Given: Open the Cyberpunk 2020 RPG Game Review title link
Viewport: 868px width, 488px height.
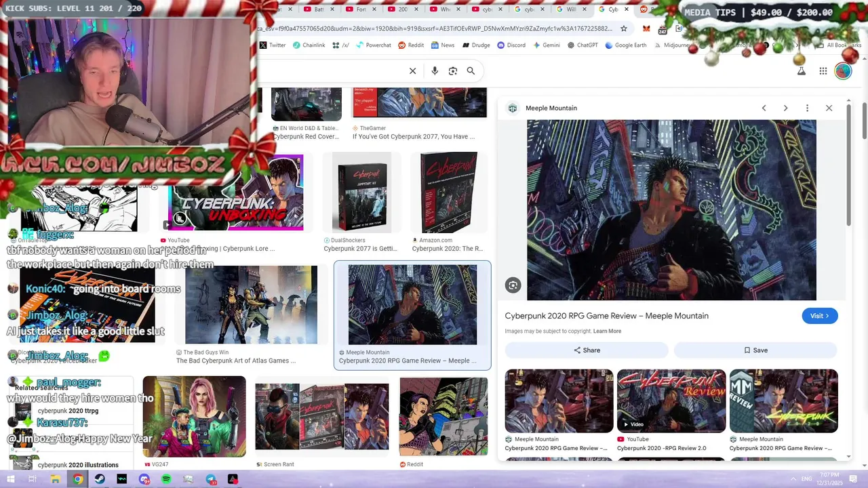Looking at the screenshot, I should tap(606, 316).
